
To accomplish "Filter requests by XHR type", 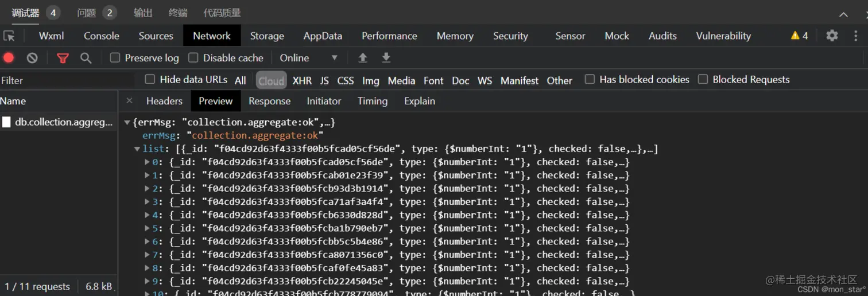I will coord(302,80).
